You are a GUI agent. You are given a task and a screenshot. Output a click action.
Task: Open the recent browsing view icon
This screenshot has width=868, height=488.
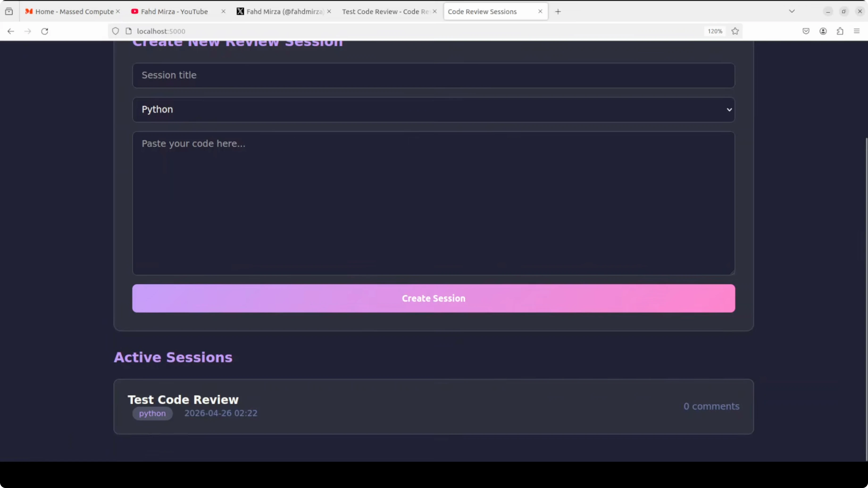pos(9,12)
